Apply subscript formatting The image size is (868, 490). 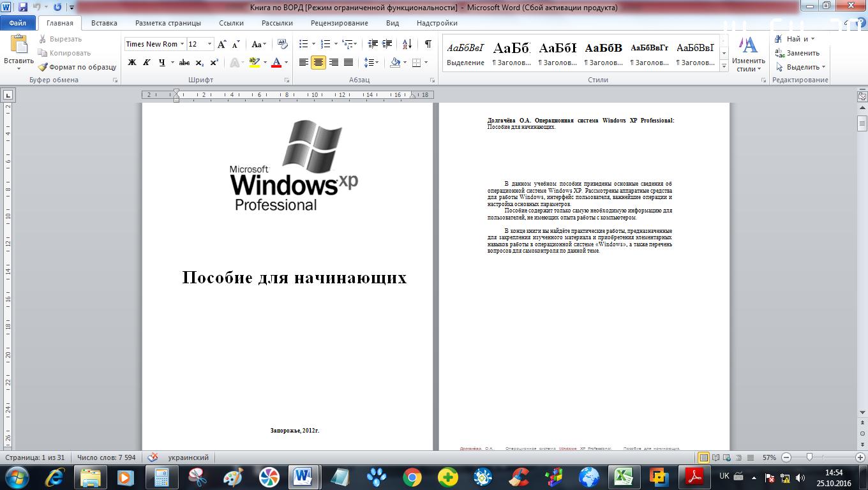[x=200, y=63]
